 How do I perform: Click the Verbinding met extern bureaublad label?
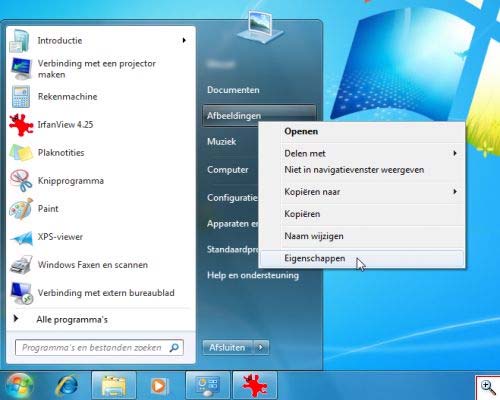(106, 293)
